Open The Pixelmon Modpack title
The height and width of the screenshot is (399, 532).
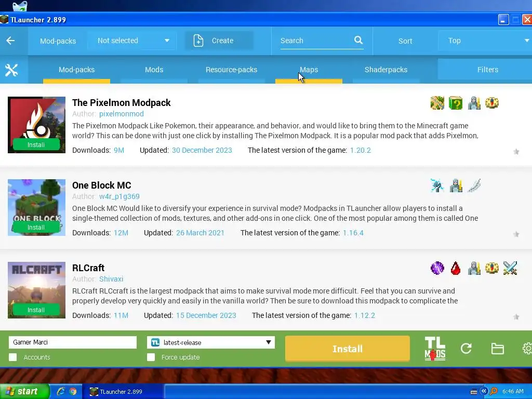coord(122,103)
